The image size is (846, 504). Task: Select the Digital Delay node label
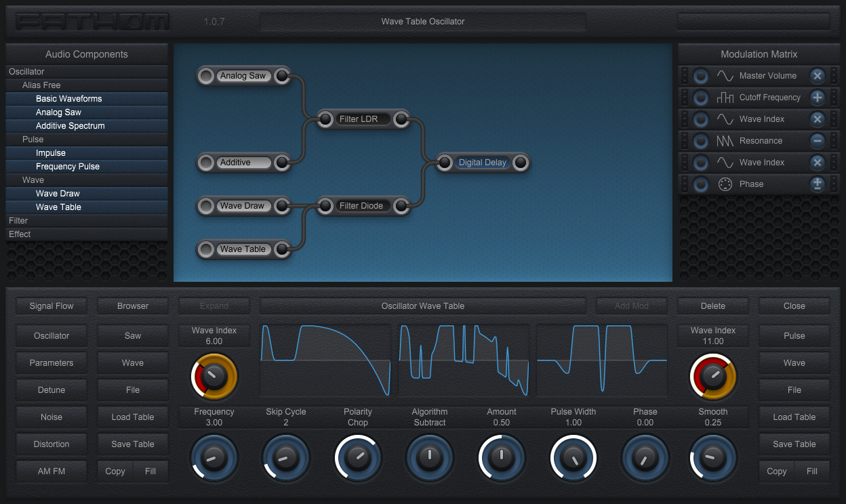(x=483, y=163)
